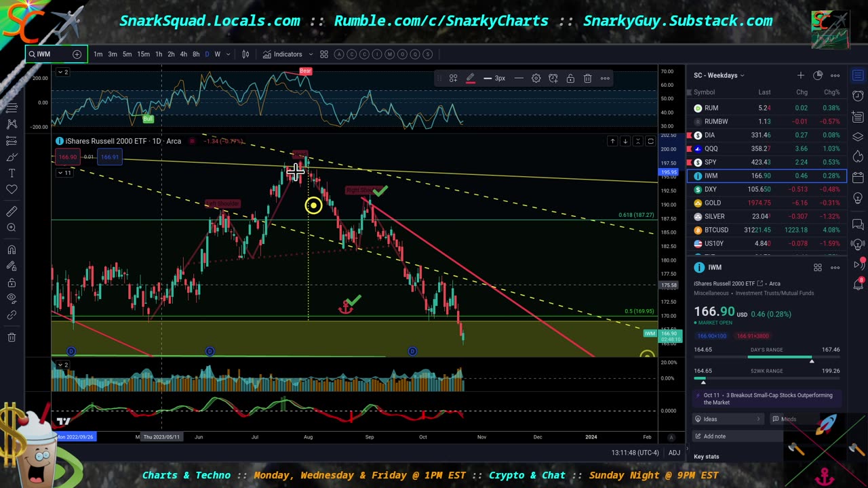The image size is (868, 488).
Task: Toggle ADJ adjusted data button
Action: coord(674,453)
